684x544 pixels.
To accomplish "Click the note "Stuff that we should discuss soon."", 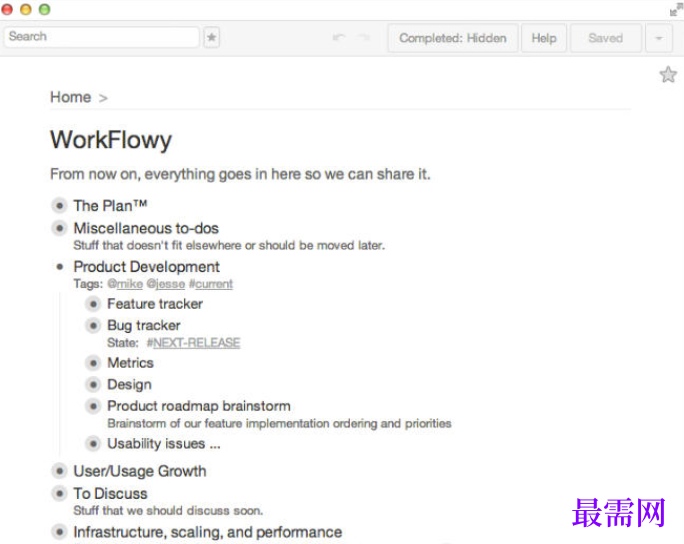I will pos(168,510).
